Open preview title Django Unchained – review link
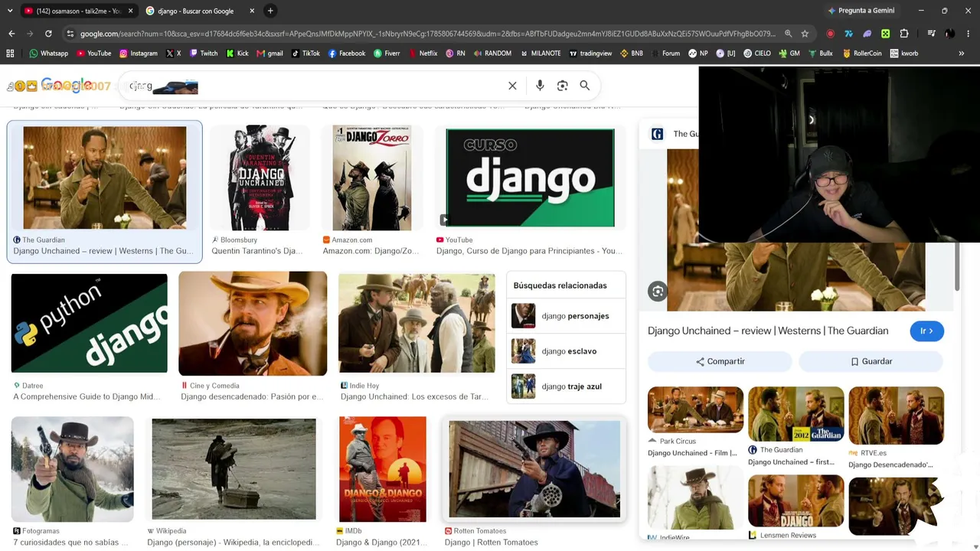980x551 pixels. (768, 331)
